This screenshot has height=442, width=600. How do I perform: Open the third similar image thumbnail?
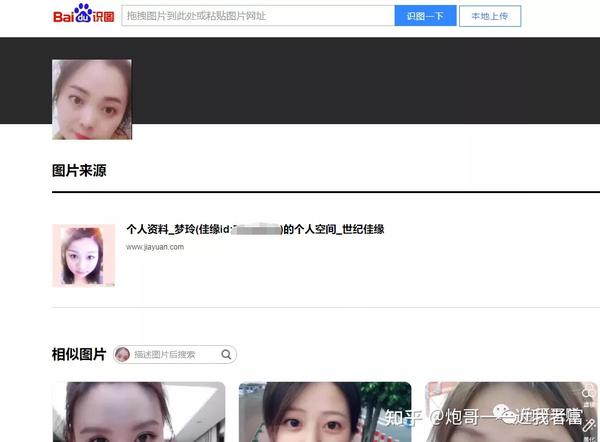point(511,412)
